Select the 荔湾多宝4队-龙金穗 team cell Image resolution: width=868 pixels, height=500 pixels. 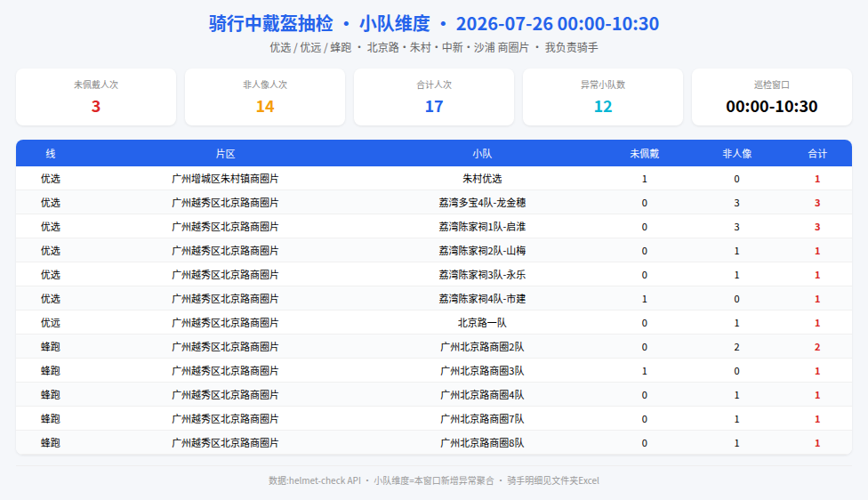click(x=482, y=203)
